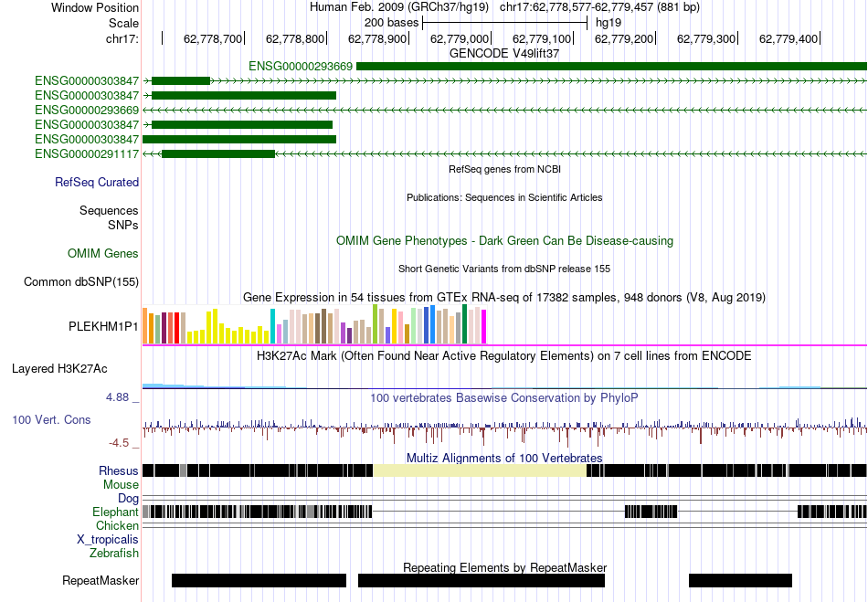Open 100 vertebrates Basewise Conservation PhyloP title

504,397
